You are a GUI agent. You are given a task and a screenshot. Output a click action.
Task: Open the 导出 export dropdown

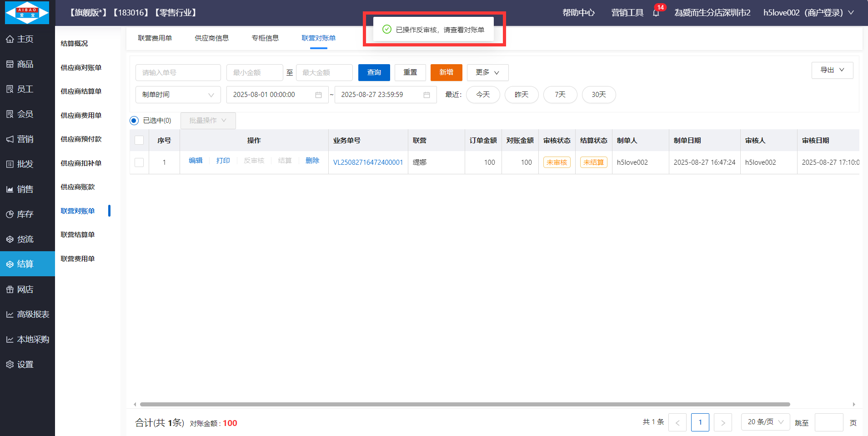[832, 70]
